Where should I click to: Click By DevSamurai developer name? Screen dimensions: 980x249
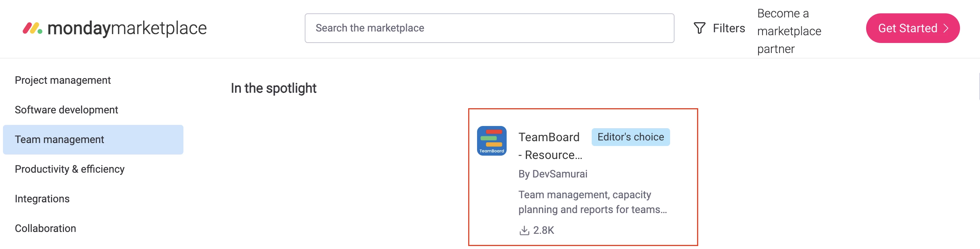tap(553, 174)
